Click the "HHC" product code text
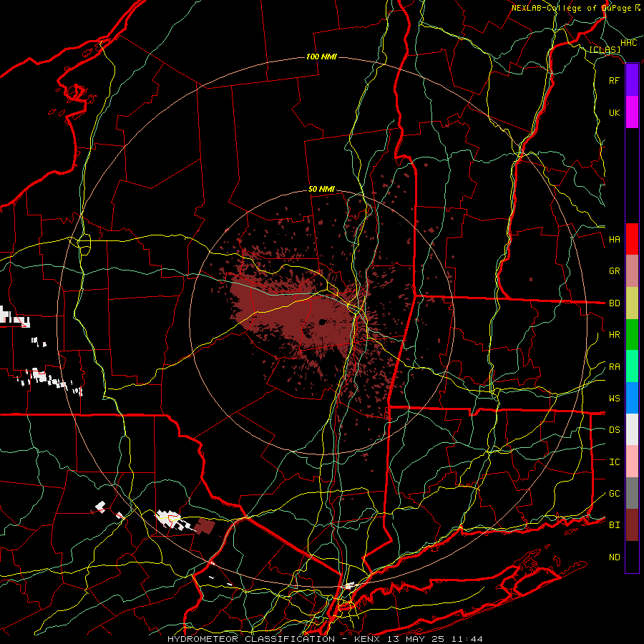The height and width of the screenshot is (644, 644). tap(628, 43)
